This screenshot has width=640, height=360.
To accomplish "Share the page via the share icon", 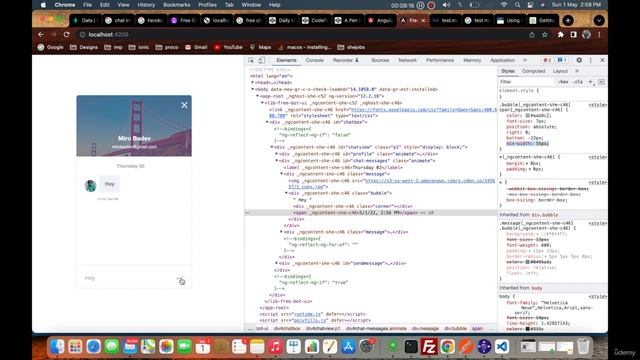I will point(531,35).
